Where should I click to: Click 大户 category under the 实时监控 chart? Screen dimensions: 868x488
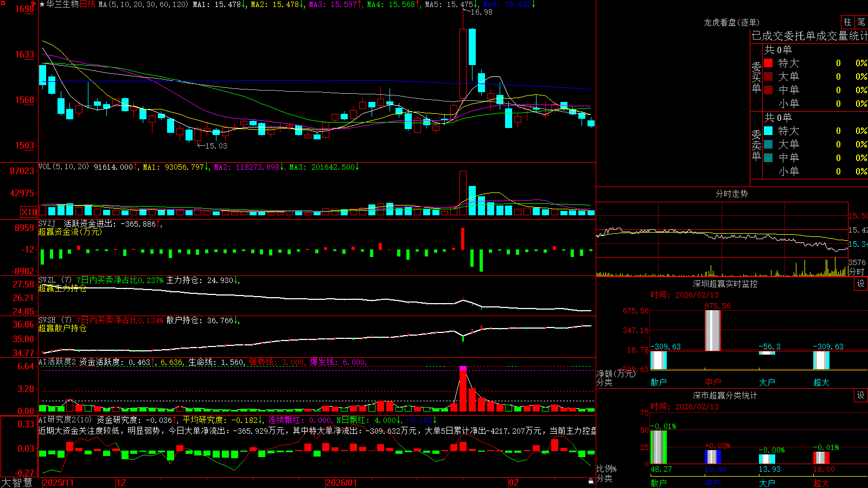pyautogui.click(x=767, y=382)
